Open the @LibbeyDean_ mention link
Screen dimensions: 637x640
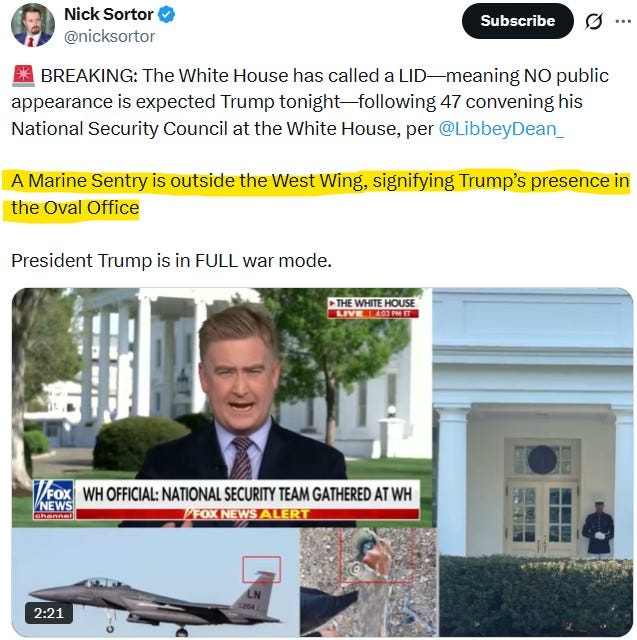(501, 129)
